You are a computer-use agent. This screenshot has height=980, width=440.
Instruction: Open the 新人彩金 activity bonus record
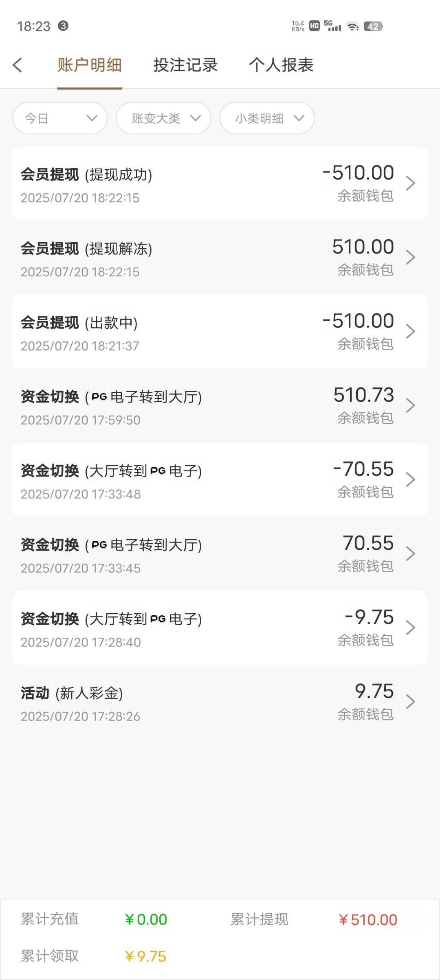tap(220, 702)
